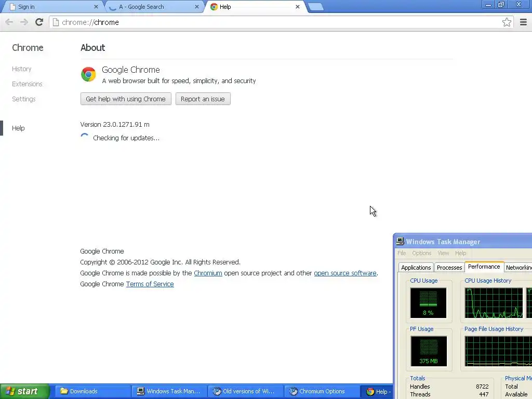Click the CPU Usage 8 % meter
The width and height of the screenshot is (532, 399).
(428, 303)
